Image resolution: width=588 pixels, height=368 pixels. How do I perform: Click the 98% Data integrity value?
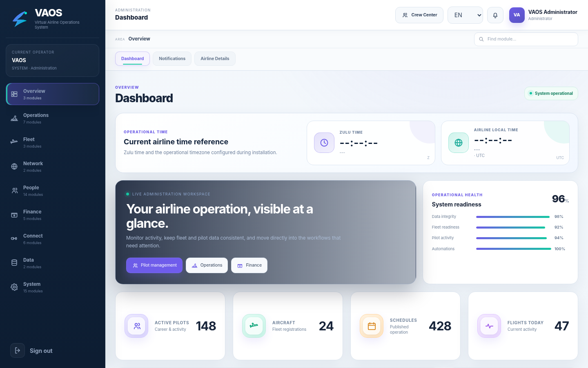[559, 217]
